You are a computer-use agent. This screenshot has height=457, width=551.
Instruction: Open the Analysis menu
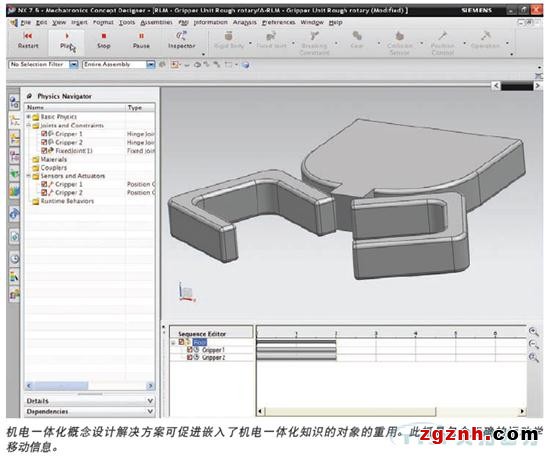(245, 22)
